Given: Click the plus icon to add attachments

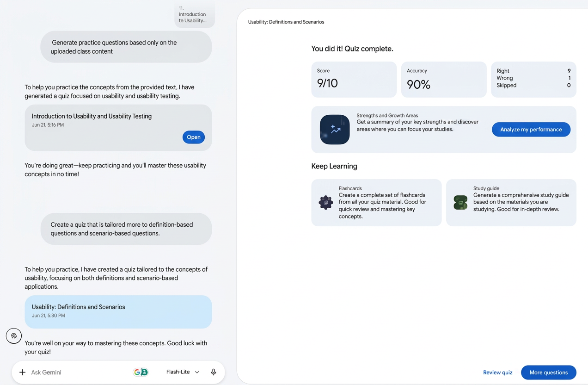Looking at the screenshot, I should pos(22,372).
